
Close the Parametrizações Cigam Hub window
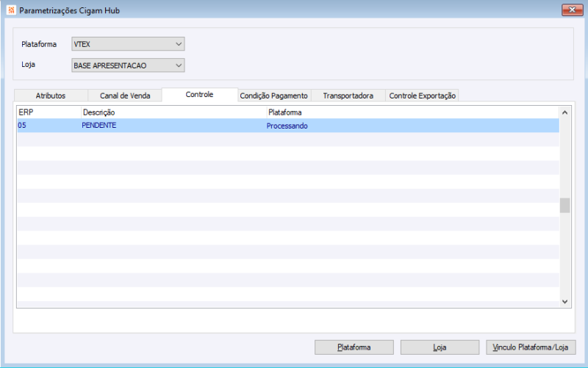pyautogui.click(x=573, y=10)
